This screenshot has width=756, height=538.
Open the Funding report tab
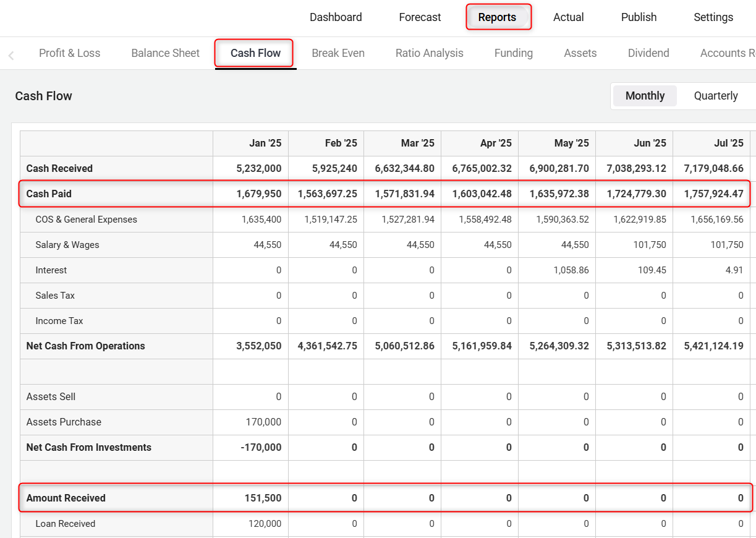click(513, 53)
